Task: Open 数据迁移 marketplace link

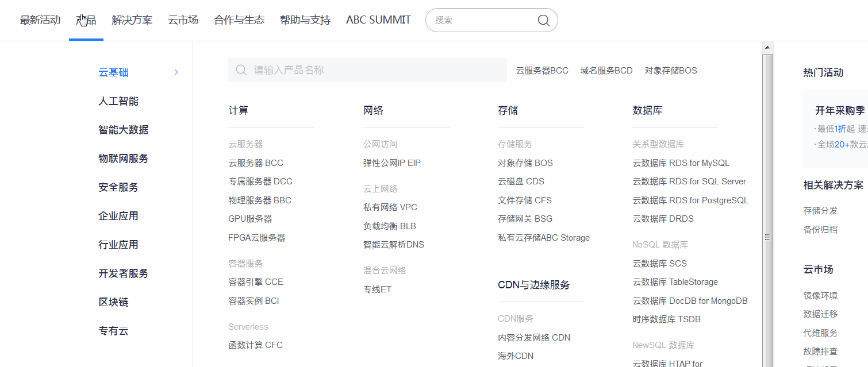Action: (820, 314)
